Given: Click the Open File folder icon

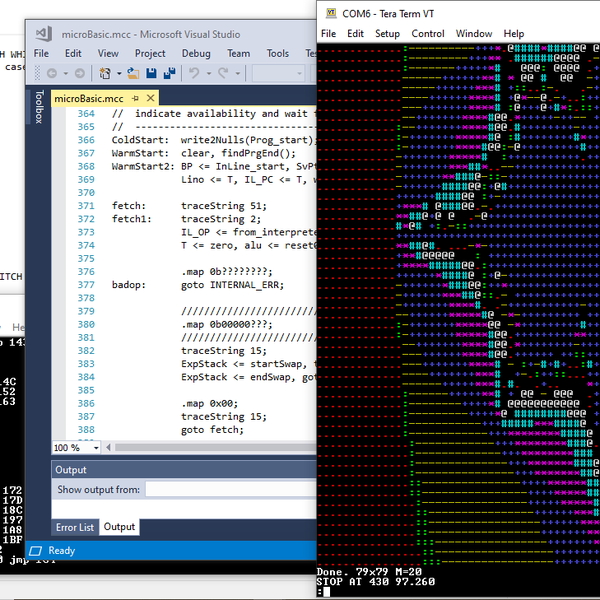Looking at the screenshot, I should [133, 73].
